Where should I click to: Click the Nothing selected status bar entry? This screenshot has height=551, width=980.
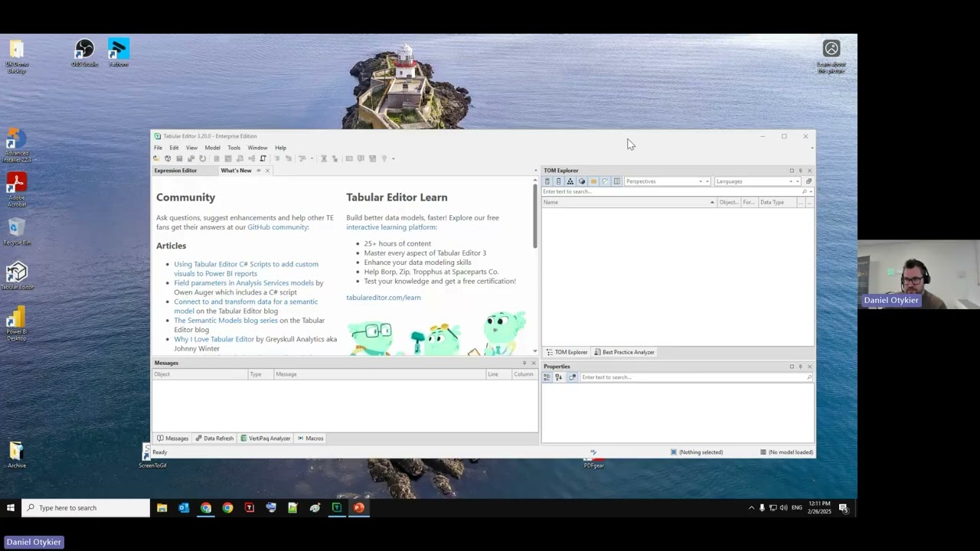pos(697,452)
